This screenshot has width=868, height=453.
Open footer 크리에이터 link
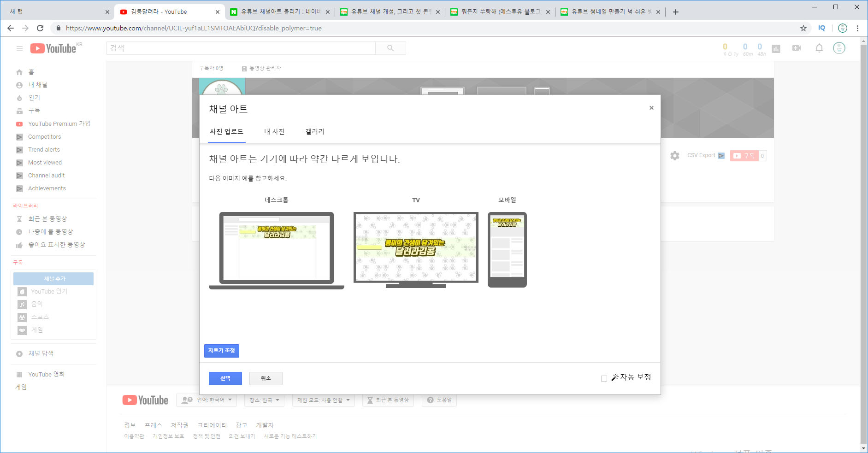click(212, 425)
